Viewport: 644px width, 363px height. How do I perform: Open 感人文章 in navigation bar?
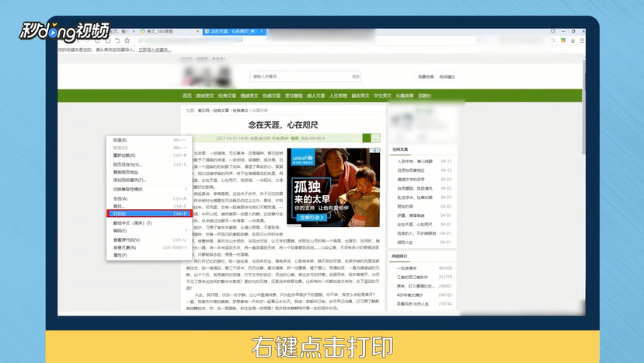click(x=316, y=96)
